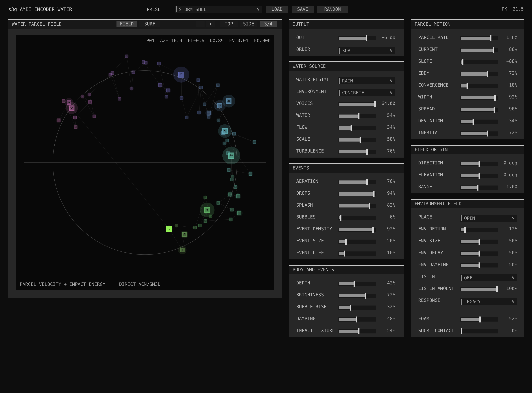The width and height of the screenshot is (532, 393).
Task: Adjust the TURBULENCE slider
Action: coord(357,152)
